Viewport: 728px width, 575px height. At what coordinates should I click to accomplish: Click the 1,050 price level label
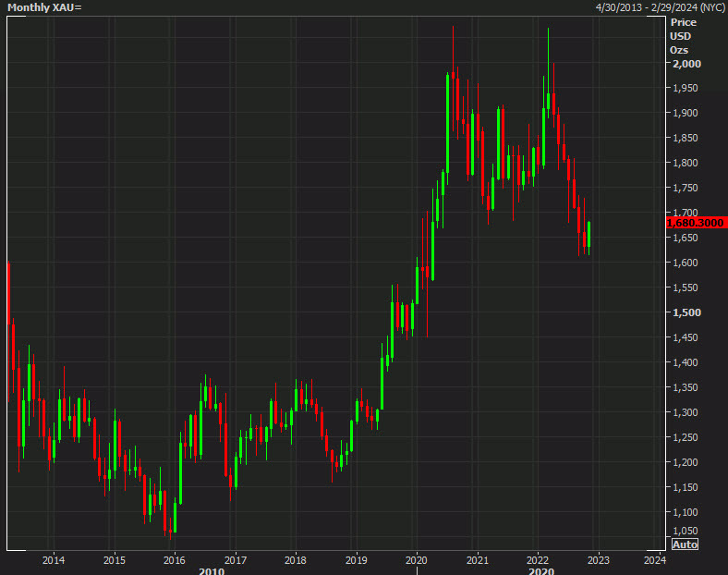[686, 531]
